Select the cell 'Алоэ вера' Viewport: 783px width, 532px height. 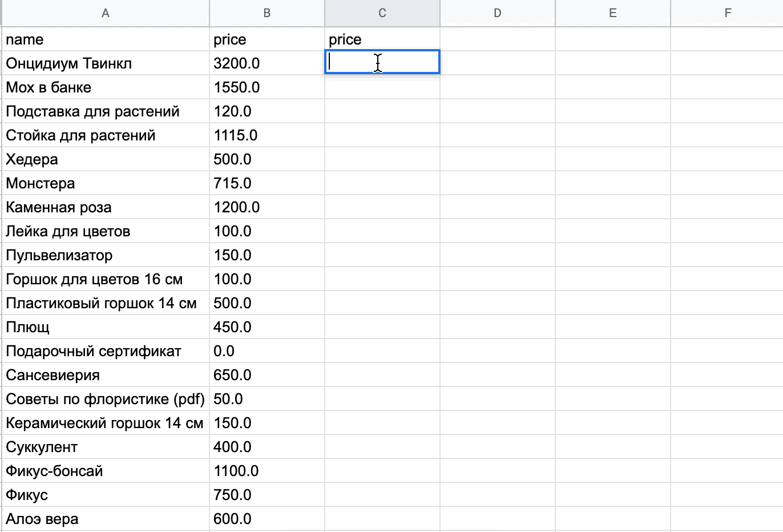pyautogui.click(x=106, y=518)
